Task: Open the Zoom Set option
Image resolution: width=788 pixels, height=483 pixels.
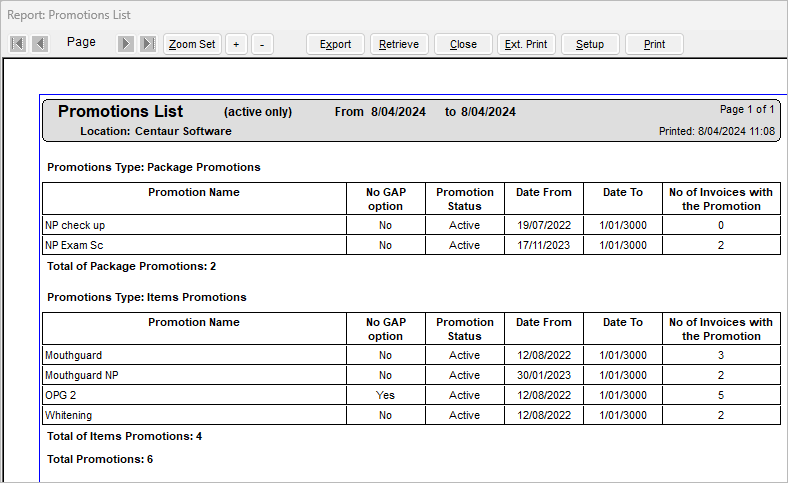Action: 192,44
